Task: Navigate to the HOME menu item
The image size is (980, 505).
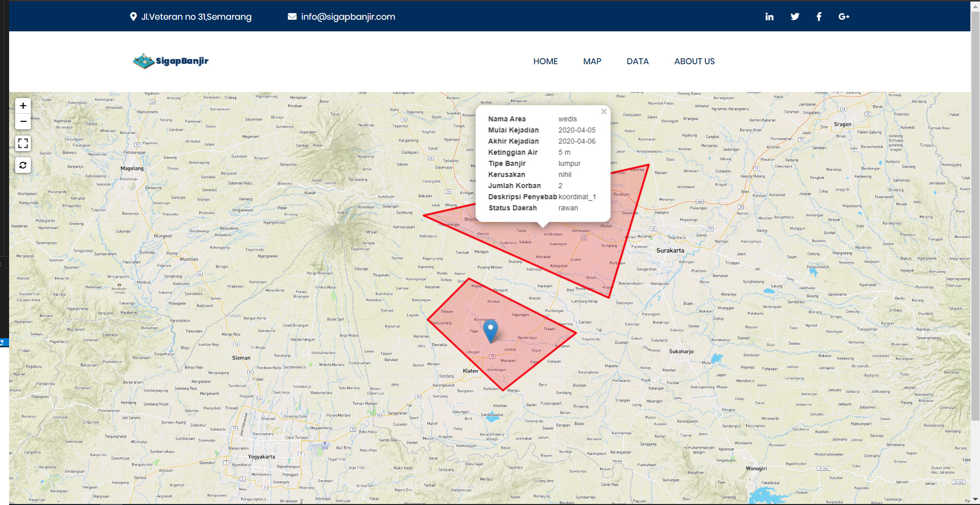Action: (545, 61)
